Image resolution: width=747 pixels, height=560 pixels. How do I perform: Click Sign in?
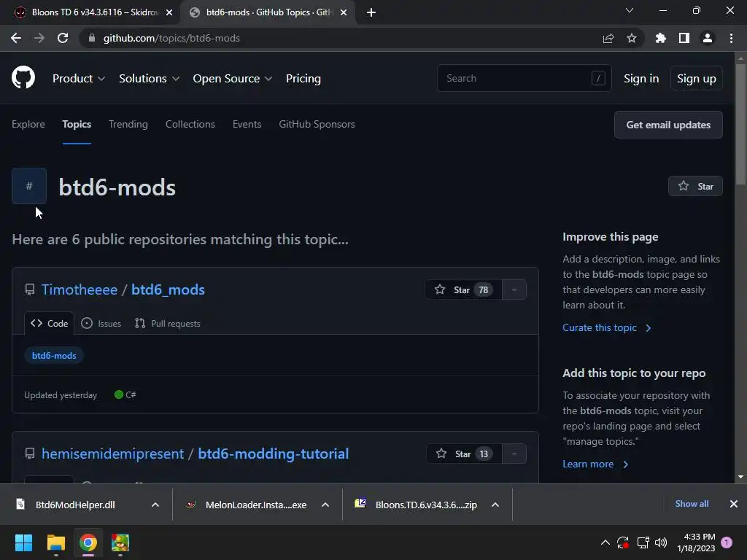[x=641, y=79]
